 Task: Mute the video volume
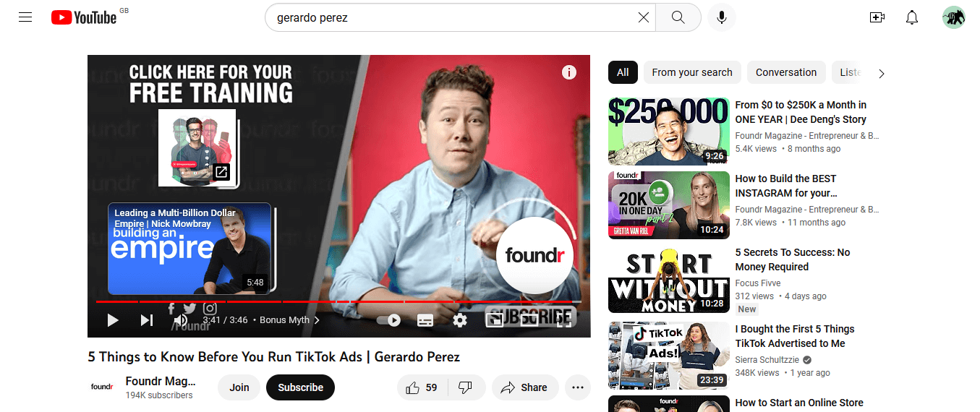click(180, 320)
